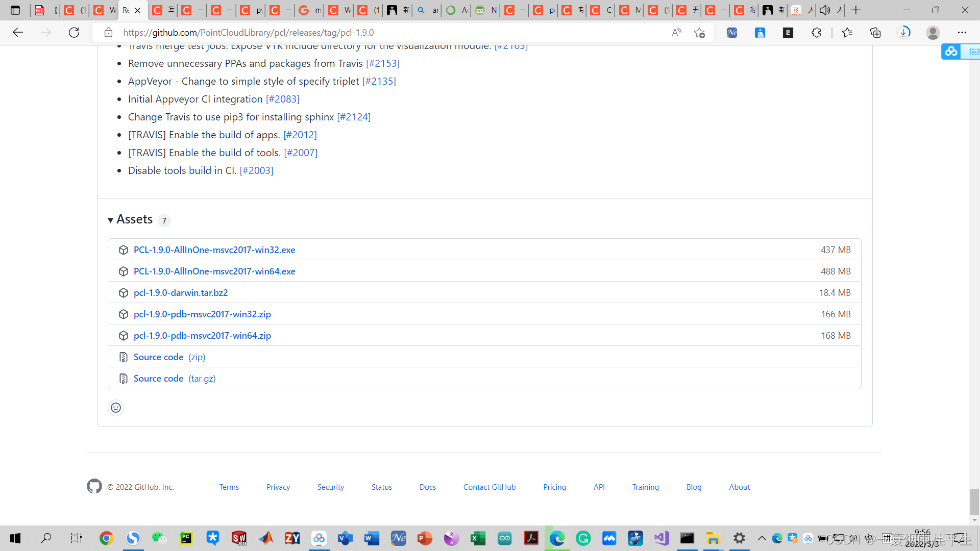This screenshot has height=551, width=980.
Task: Open footer Pricing link
Action: (x=555, y=487)
